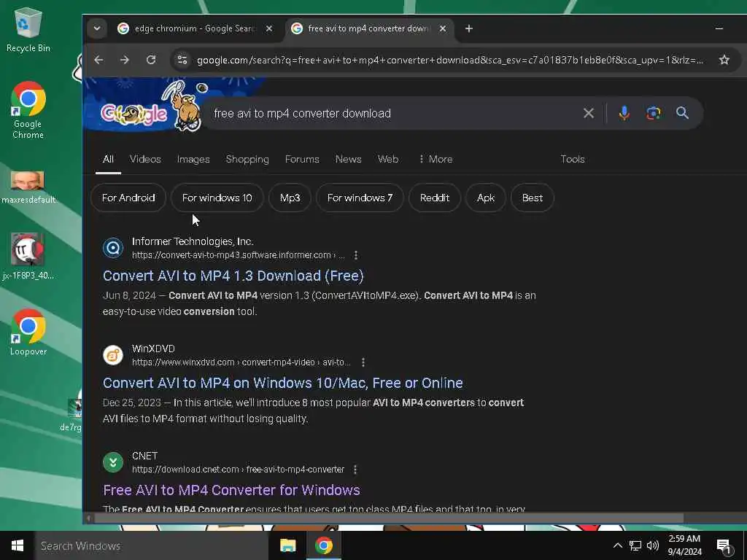The width and height of the screenshot is (747, 560).
Task: Filter with the Apk chip
Action: coord(485,198)
